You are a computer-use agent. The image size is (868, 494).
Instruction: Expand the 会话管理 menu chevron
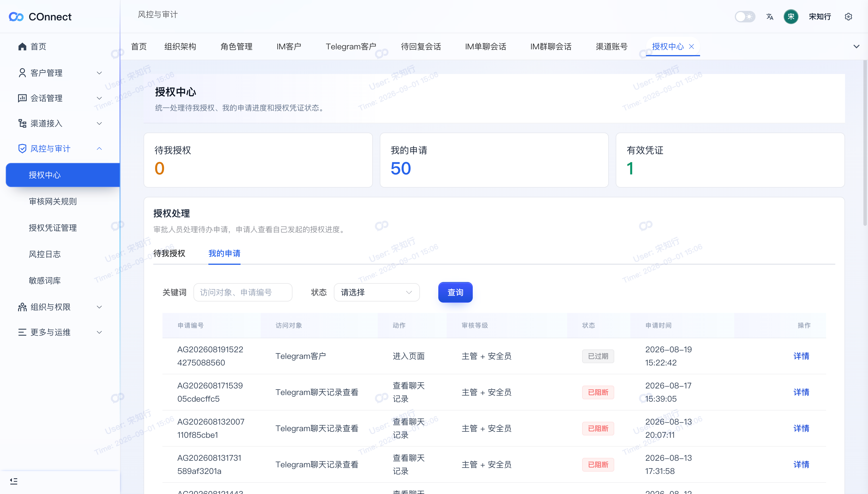click(x=99, y=98)
